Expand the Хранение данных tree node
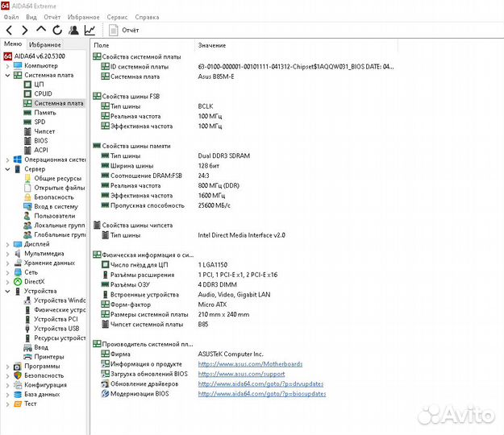Viewport: 504px width, 435px height. 8,263
